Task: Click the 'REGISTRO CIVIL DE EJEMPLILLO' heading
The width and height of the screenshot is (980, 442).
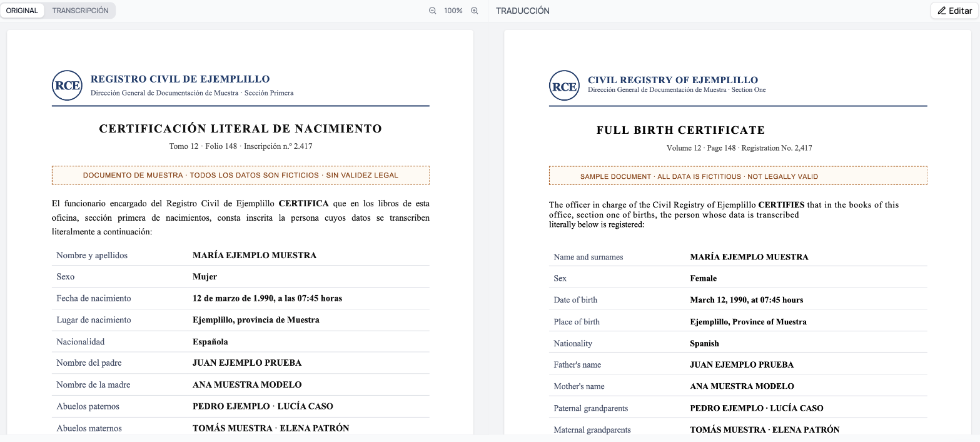Action: (180, 79)
